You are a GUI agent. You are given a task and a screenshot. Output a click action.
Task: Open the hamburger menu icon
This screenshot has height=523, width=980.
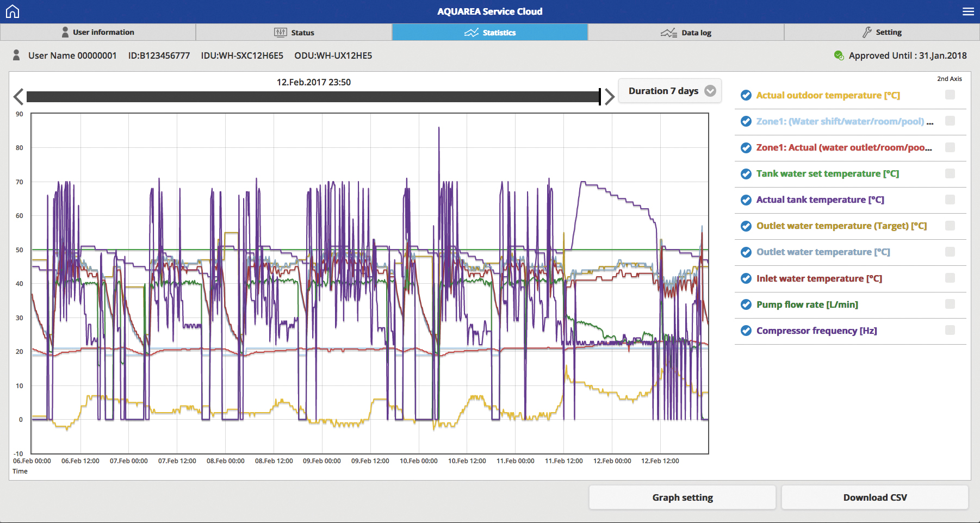click(968, 11)
